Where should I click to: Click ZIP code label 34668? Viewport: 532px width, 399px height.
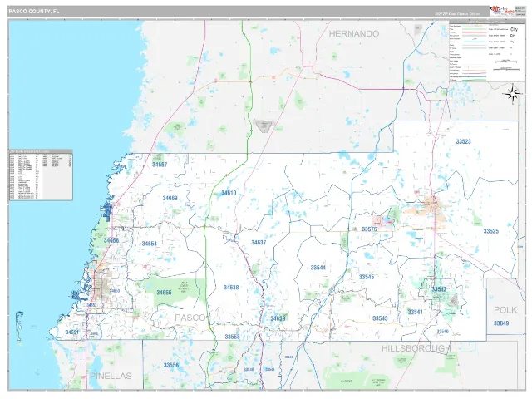[111, 240]
